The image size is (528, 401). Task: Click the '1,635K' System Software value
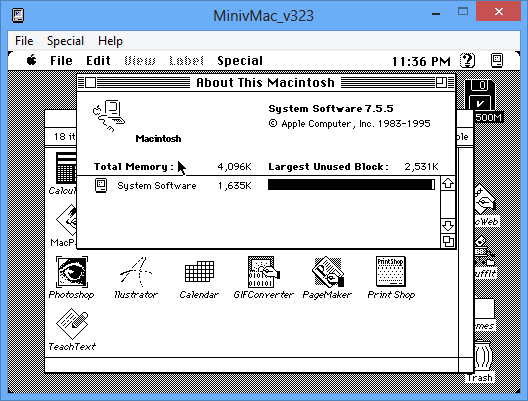[235, 186]
